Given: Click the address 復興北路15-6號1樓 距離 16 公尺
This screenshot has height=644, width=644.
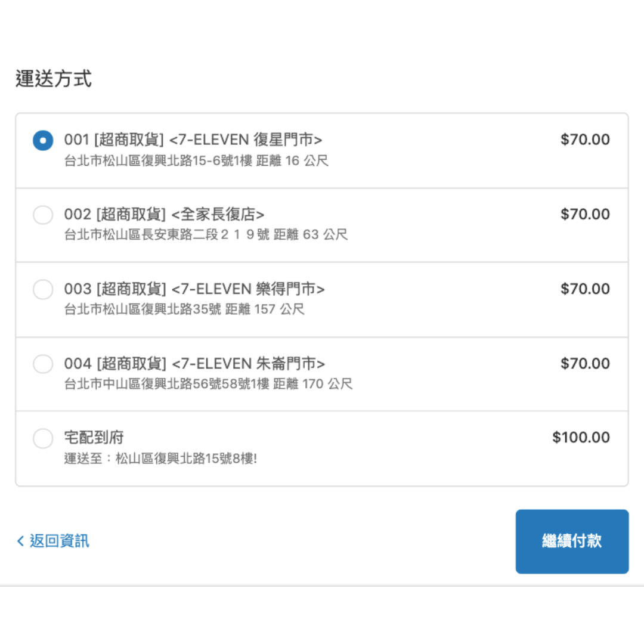Looking at the screenshot, I should (x=196, y=160).
